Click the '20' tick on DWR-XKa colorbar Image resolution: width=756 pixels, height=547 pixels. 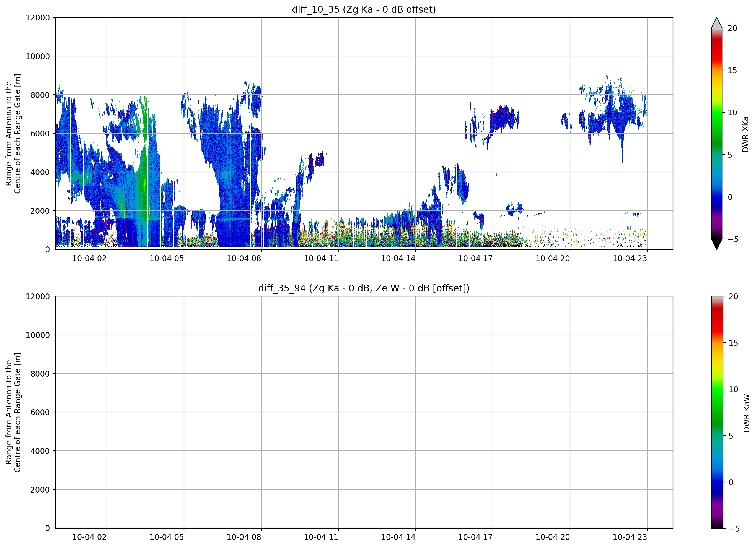[732, 28]
